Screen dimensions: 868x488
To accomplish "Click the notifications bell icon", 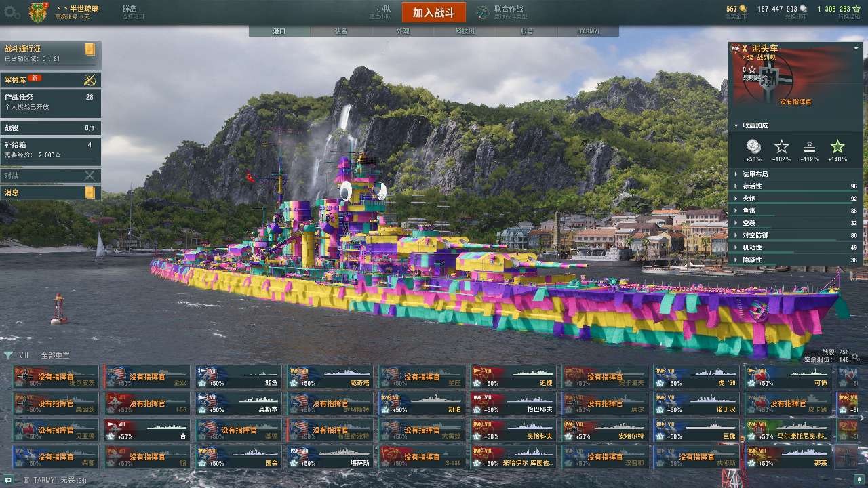I will (x=859, y=480).
